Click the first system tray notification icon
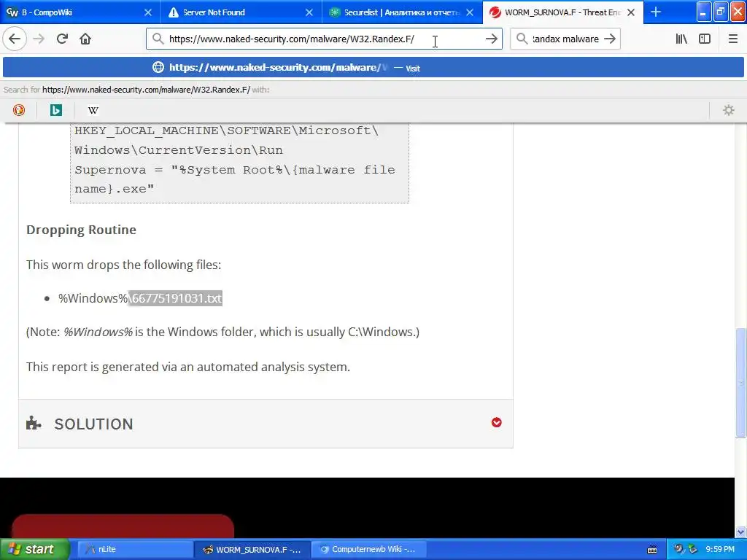Viewport: 747px width, 560px height. click(x=678, y=549)
